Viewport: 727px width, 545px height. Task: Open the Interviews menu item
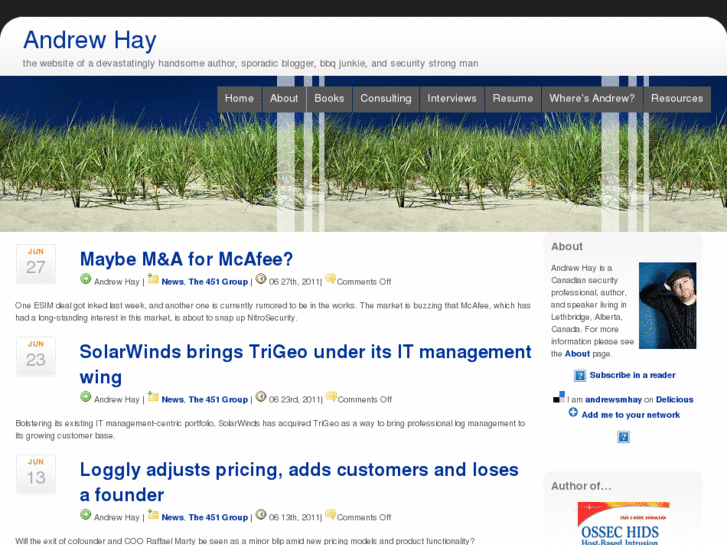[x=452, y=99]
